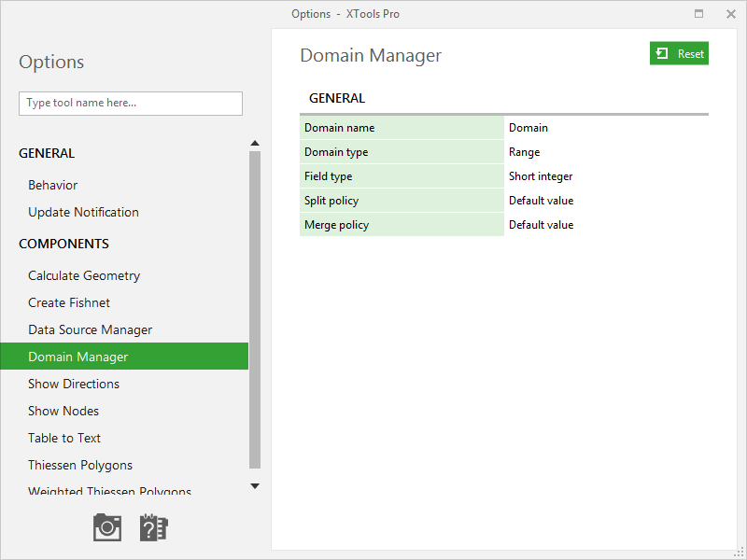
Task: Open the help notebook icon
Action: [x=153, y=527]
